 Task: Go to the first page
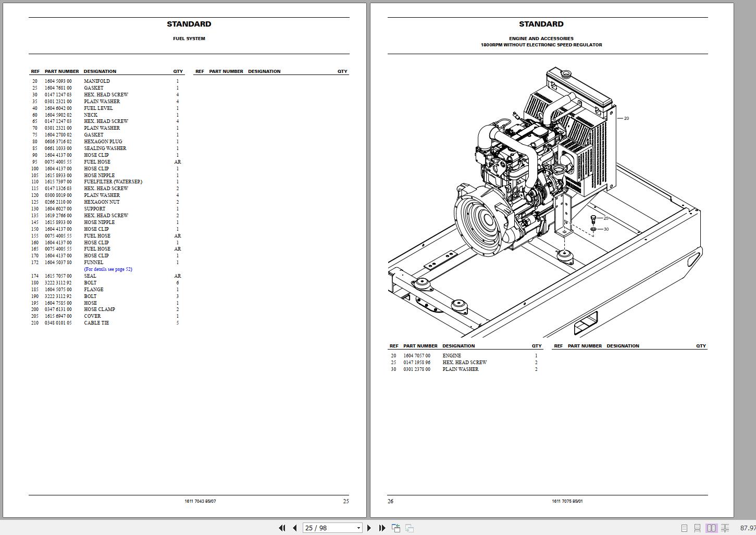click(282, 528)
